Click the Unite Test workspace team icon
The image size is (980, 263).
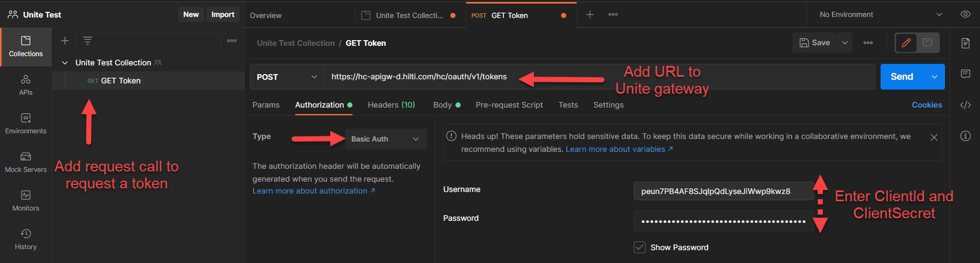click(13, 14)
